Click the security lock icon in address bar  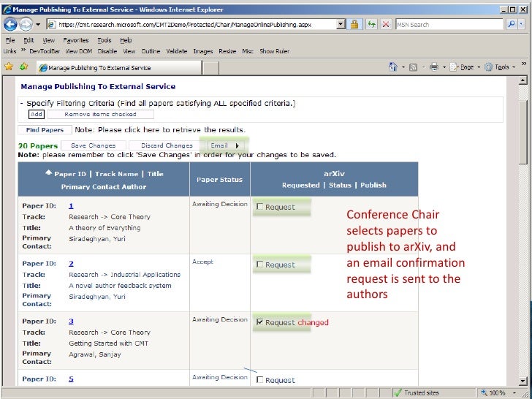click(x=354, y=24)
